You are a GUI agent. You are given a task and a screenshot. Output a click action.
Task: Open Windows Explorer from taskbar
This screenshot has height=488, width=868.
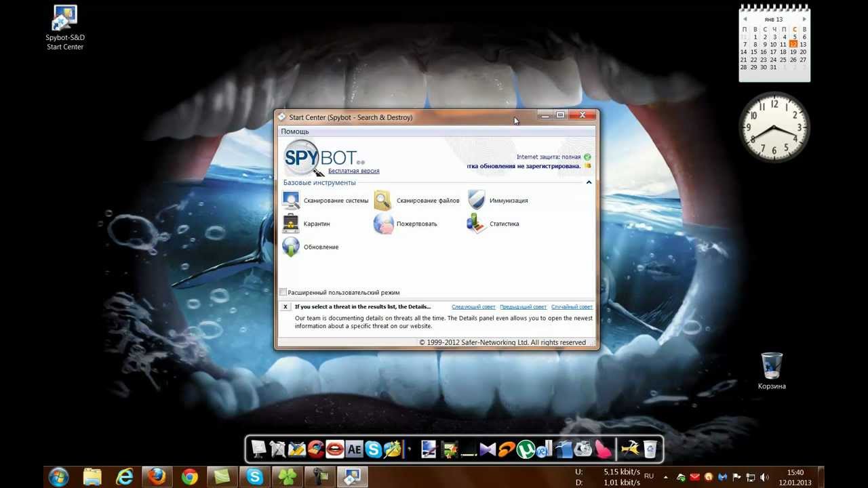[x=92, y=477]
